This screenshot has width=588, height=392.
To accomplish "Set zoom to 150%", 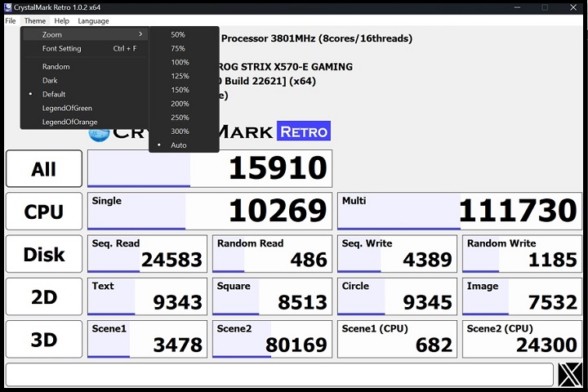I will click(x=180, y=90).
